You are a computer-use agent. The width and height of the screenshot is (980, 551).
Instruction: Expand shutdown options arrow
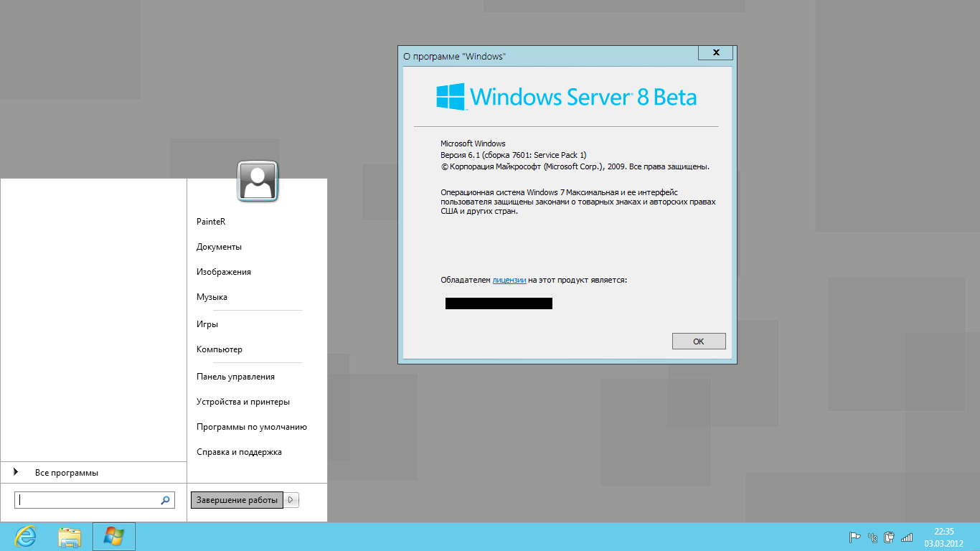291,500
